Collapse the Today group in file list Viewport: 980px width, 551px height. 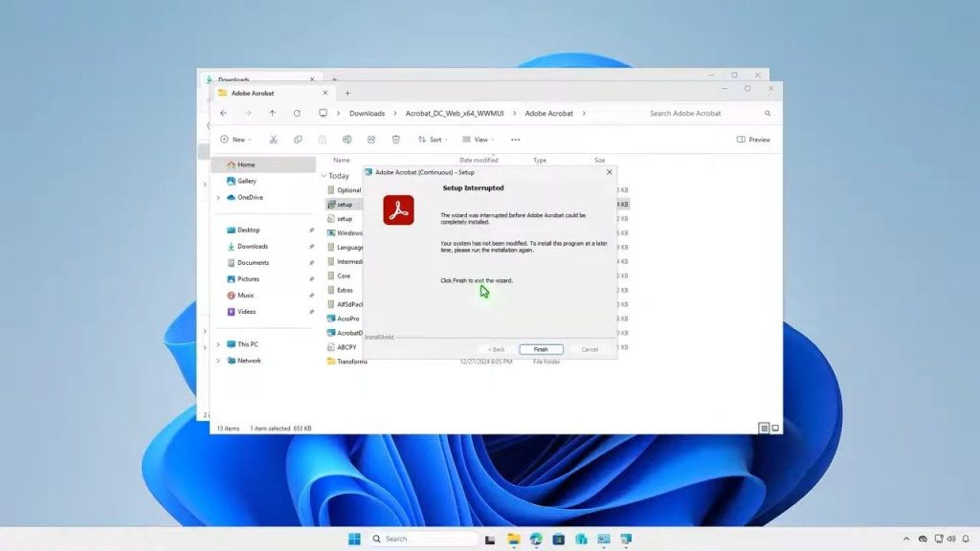click(x=323, y=176)
